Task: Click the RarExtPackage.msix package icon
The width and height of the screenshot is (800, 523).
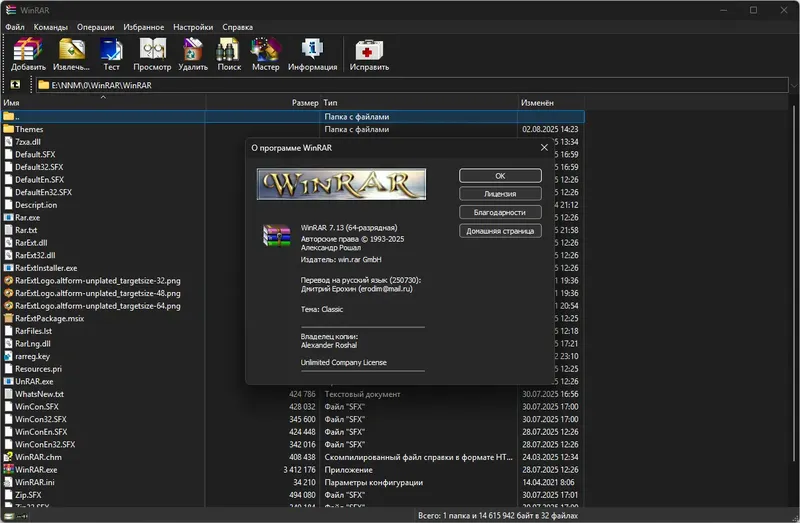Action: (8, 318)
